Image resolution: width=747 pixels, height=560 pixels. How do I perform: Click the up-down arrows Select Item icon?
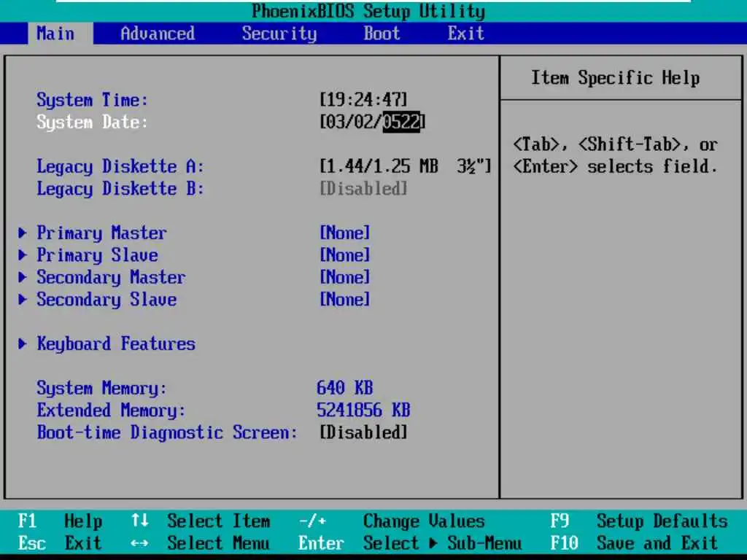click(x=139, y=521)
